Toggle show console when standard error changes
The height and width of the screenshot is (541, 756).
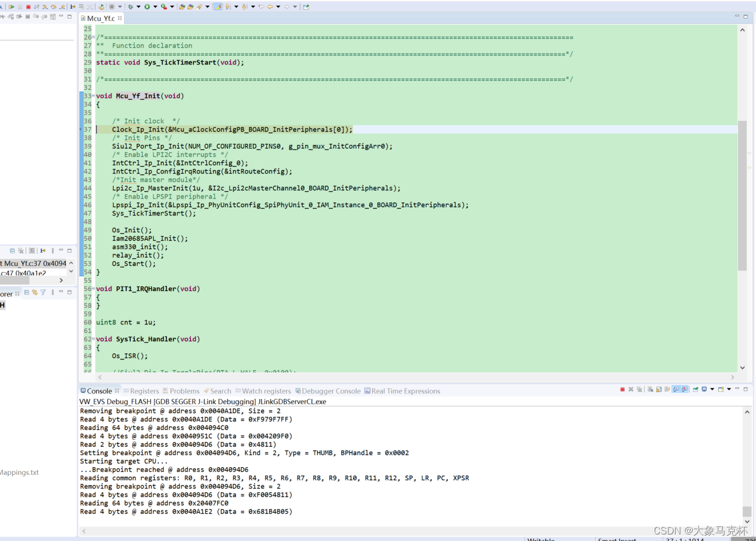[684, 389]
